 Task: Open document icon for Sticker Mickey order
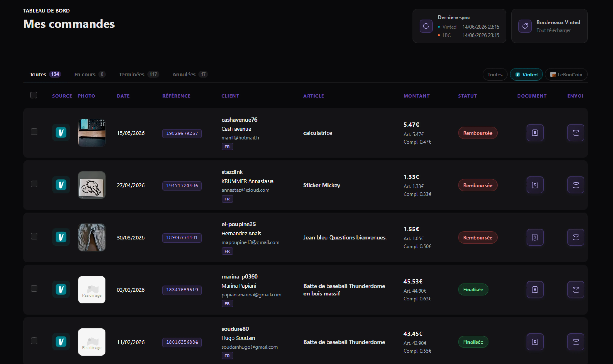(535, 185)
